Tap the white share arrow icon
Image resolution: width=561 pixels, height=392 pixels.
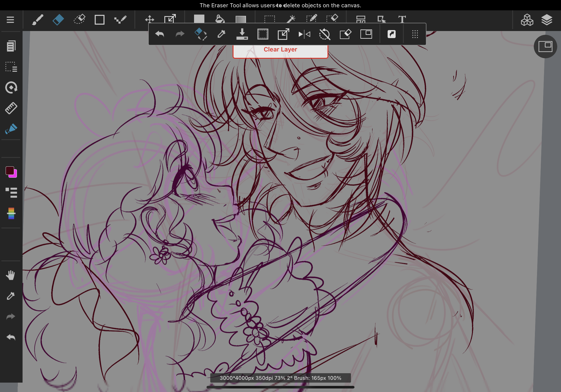click(392, 34)
